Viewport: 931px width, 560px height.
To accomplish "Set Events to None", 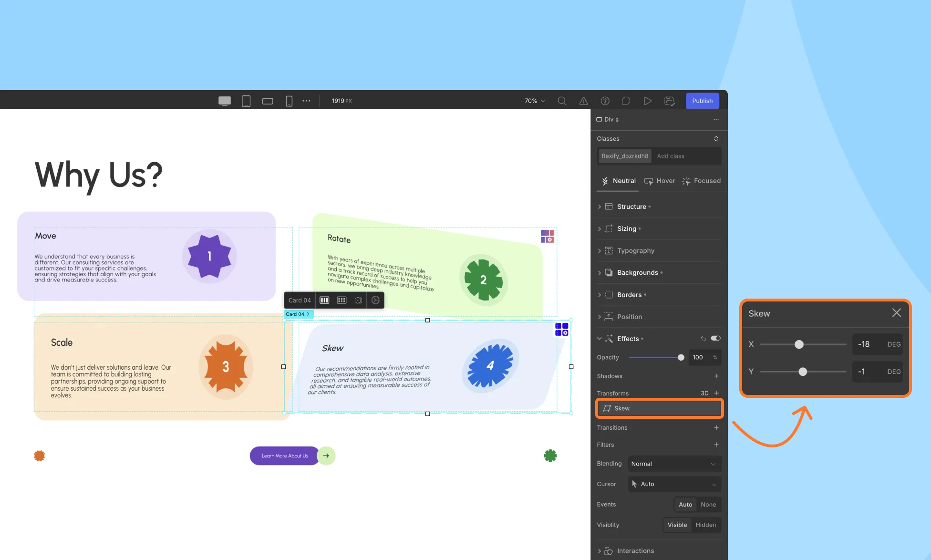I will click(708, 504).
